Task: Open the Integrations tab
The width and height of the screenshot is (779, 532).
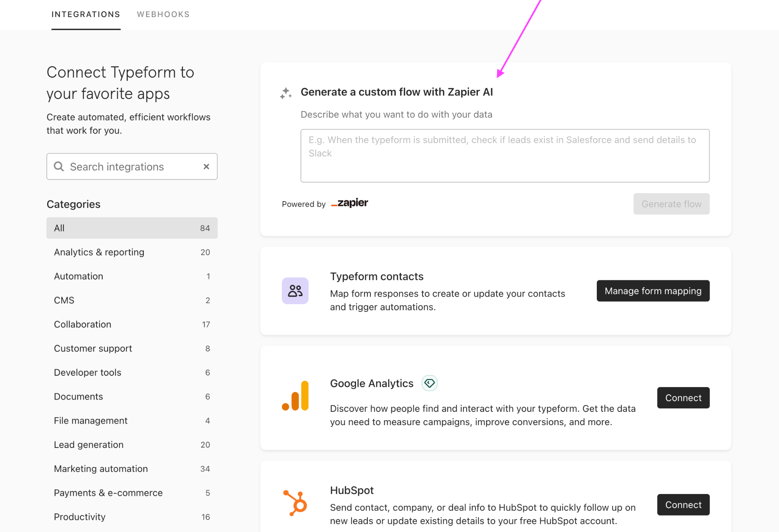Action: pos(86,14)
